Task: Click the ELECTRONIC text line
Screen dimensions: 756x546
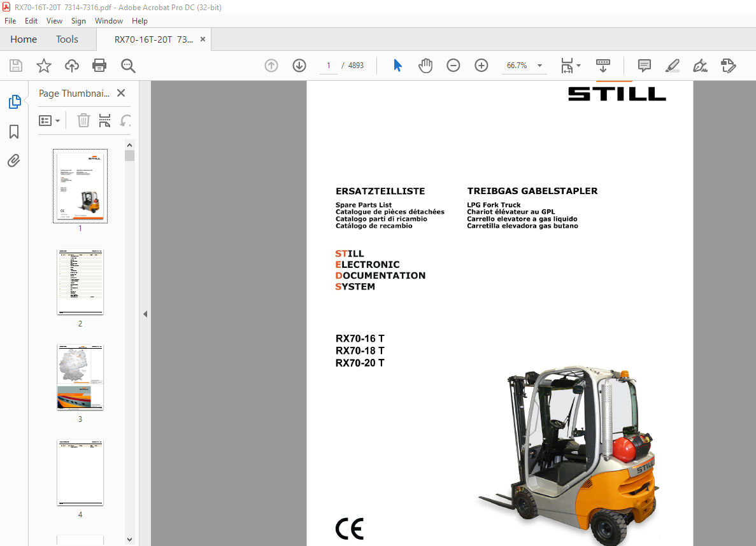Action: click(367, 265)
